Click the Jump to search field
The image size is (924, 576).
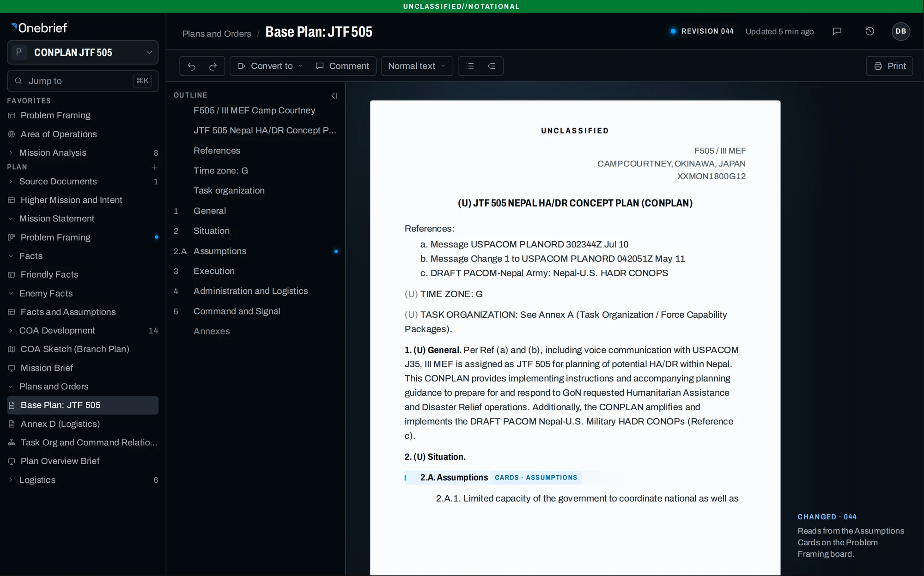[x=83, y=81]
